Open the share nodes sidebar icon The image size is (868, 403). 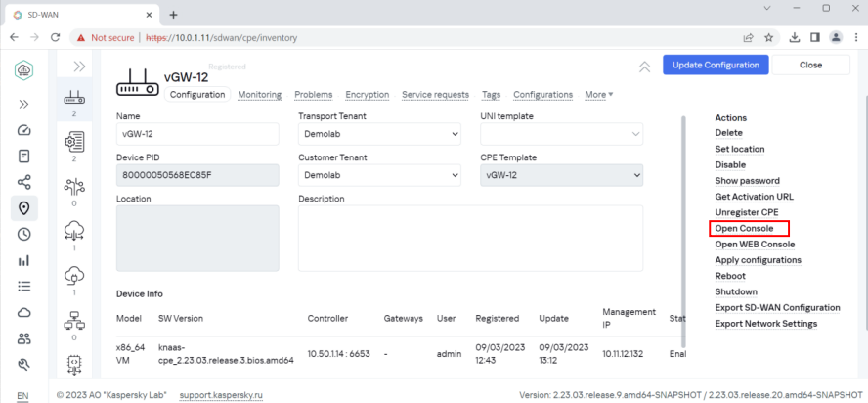tap(23, 182)
